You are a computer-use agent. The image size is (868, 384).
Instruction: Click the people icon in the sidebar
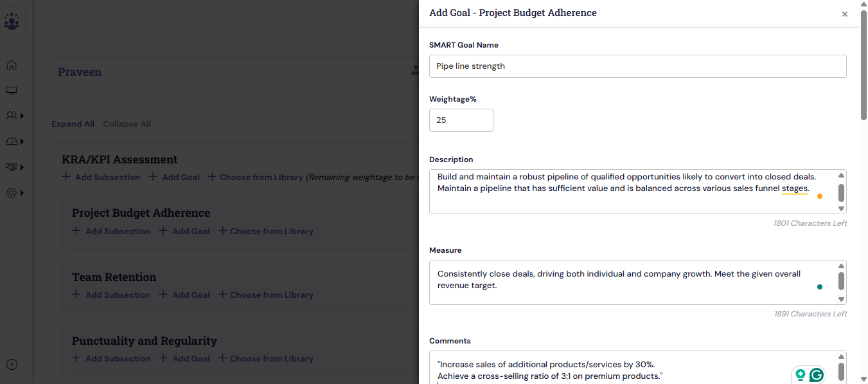click(12, 116)
